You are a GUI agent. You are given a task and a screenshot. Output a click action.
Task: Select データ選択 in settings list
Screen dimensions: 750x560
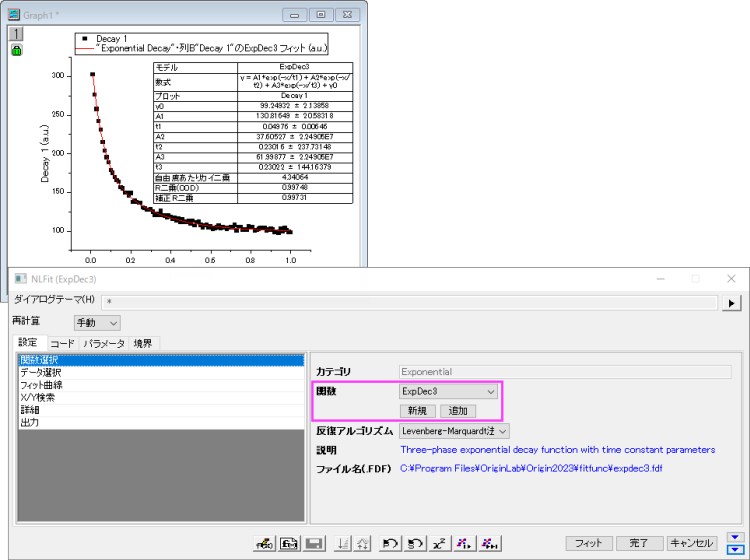(161, 373)
